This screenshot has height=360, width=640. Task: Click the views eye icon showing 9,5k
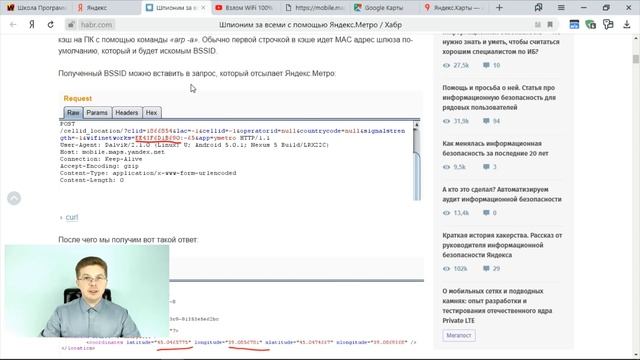coord(447,167)
